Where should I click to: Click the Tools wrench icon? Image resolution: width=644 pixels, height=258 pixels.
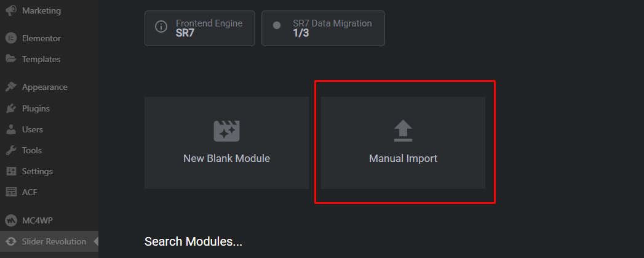(x=10, y=150)
